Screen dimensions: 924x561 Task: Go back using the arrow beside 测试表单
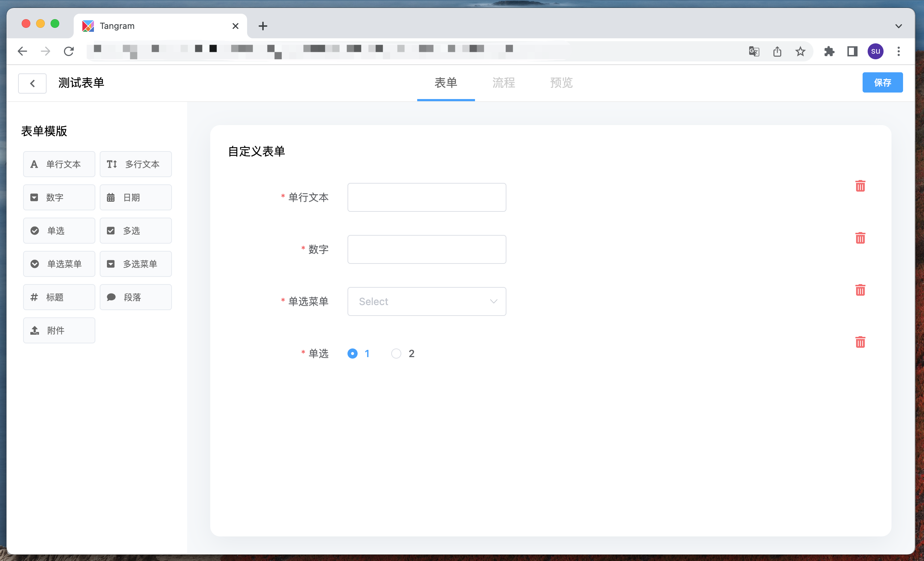point(32,83)
